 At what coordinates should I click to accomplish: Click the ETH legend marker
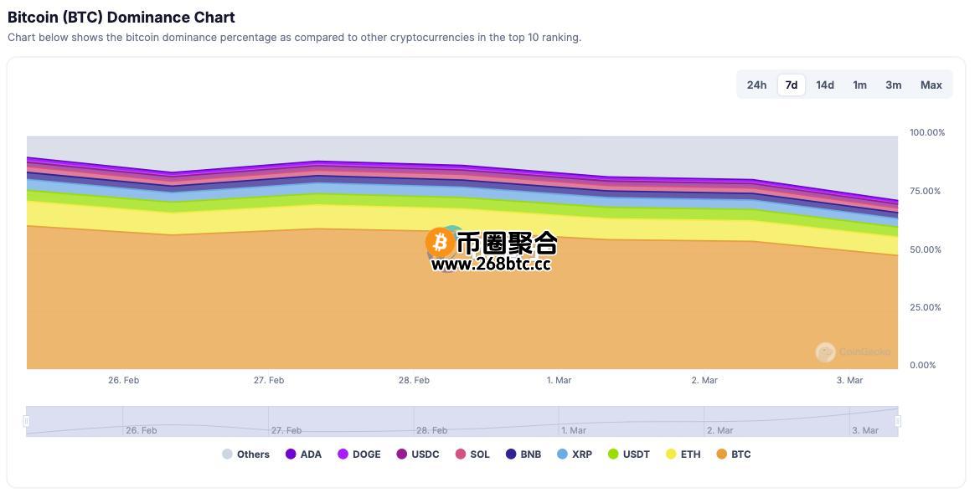point(671,454)
